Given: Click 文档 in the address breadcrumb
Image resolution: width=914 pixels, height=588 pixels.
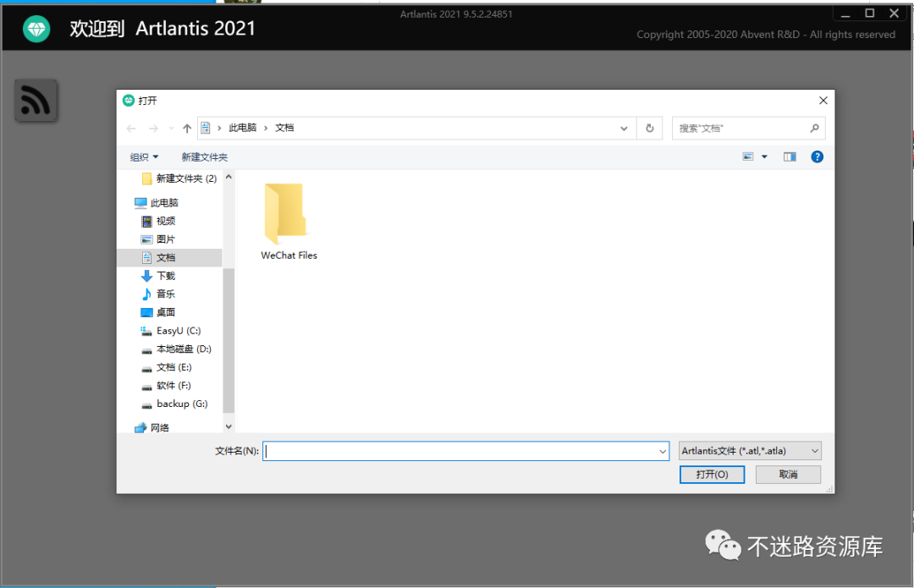Looking at the screenshot, I should point(284,128).
